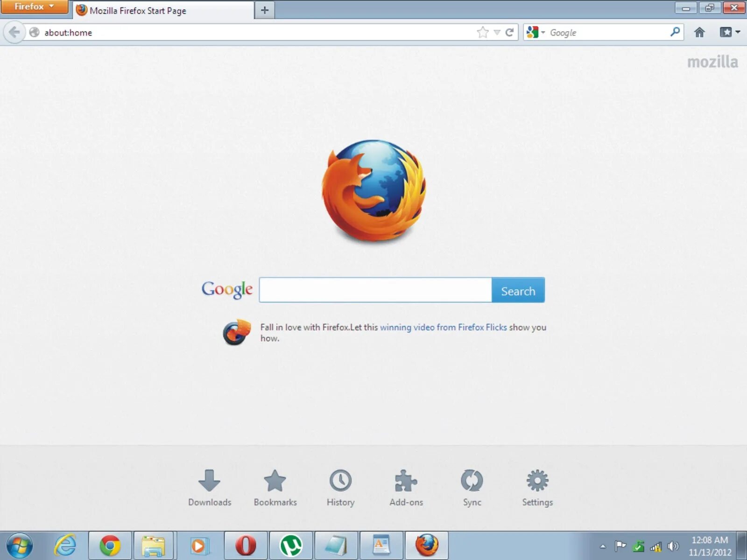Reload the current page
Screen dimensions: 747x560
click(509, 32)
